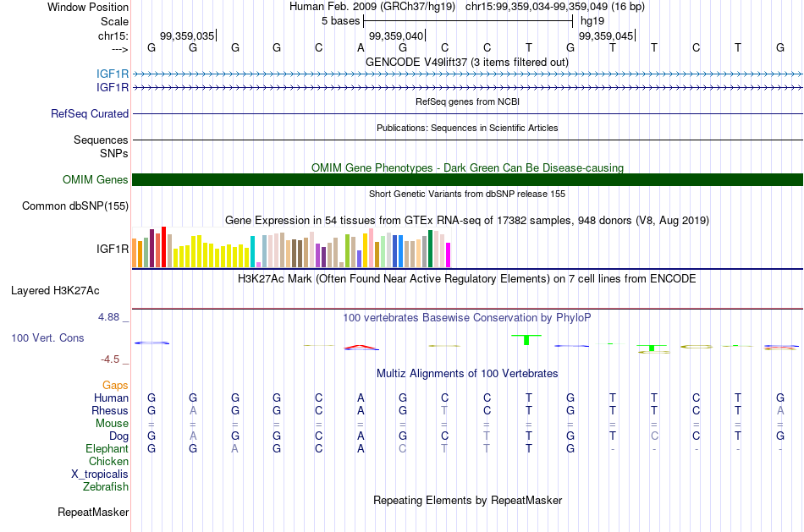804x532 pixels.
Task: Click the green T conservation logo peak
Action: pos(526,339)
